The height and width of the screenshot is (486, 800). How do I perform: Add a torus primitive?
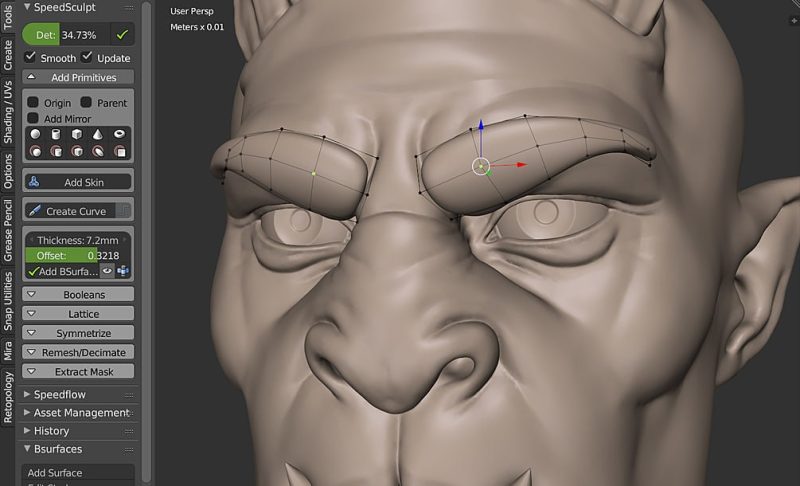(120, 134)
